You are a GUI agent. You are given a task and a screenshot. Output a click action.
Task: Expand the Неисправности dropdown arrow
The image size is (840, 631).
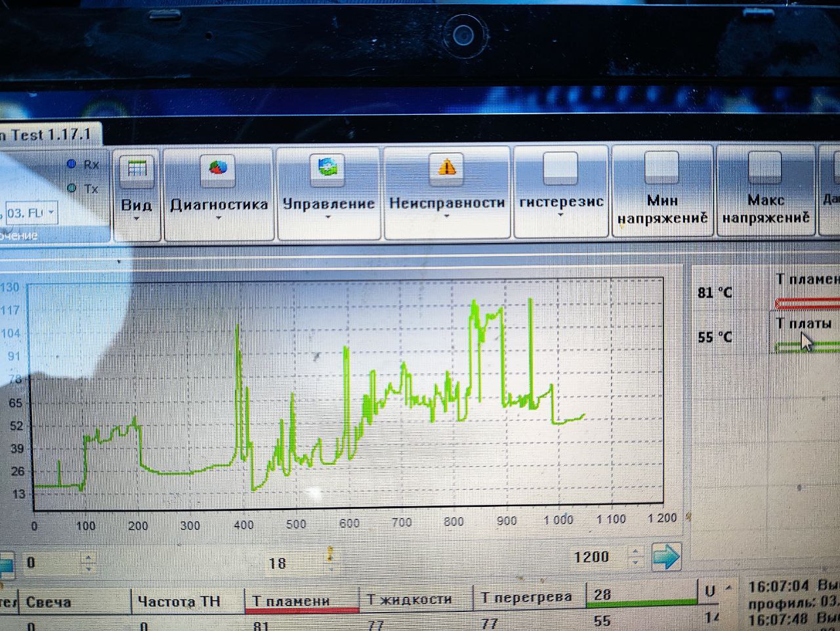tap(446, 215)
